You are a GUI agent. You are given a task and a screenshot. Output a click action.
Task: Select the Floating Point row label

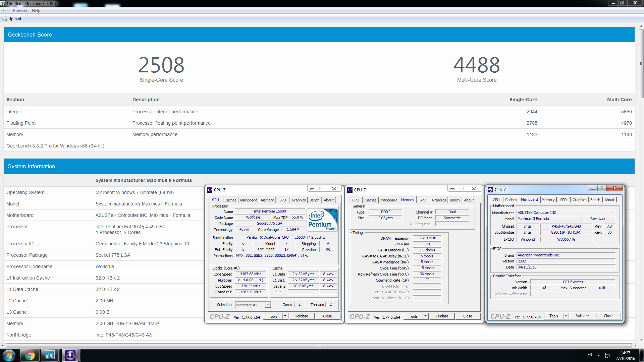pyautogui.click(x=21, y=123)
